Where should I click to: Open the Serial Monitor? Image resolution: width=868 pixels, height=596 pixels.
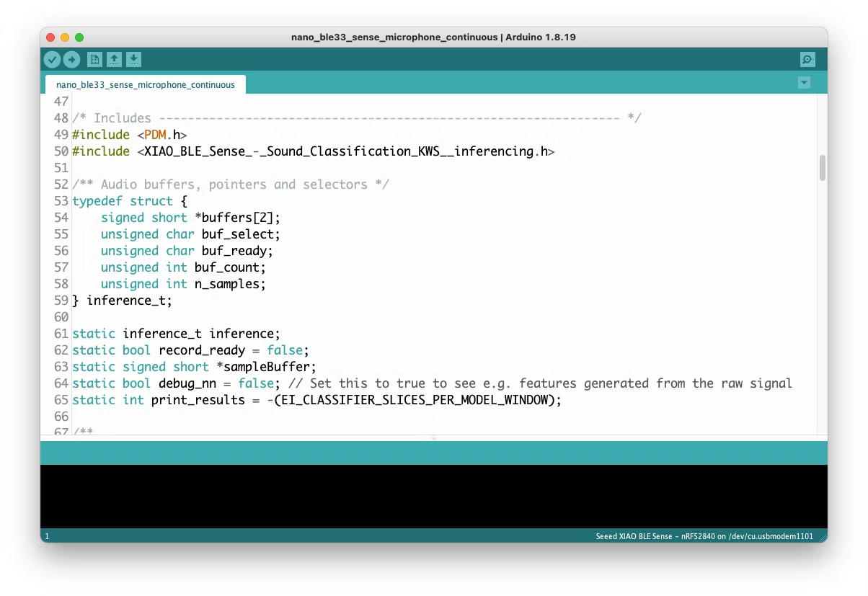point(807,60)
